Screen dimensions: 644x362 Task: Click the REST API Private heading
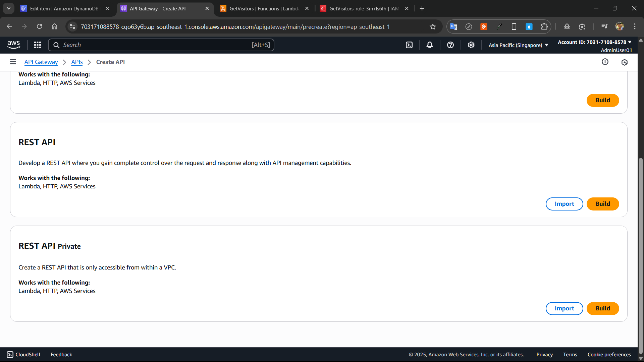point(50,246)
